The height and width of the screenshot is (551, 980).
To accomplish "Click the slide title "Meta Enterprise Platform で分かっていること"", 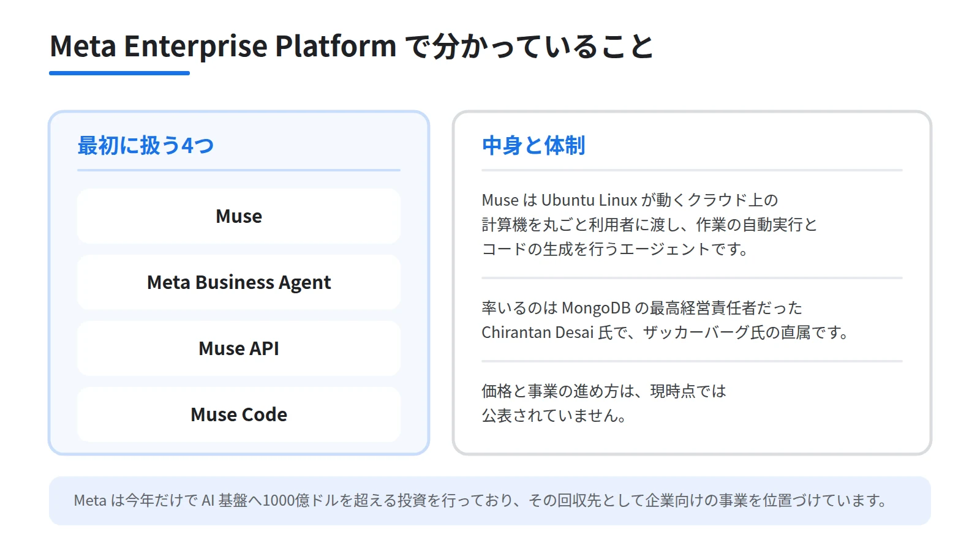I will tap(352, 47).
